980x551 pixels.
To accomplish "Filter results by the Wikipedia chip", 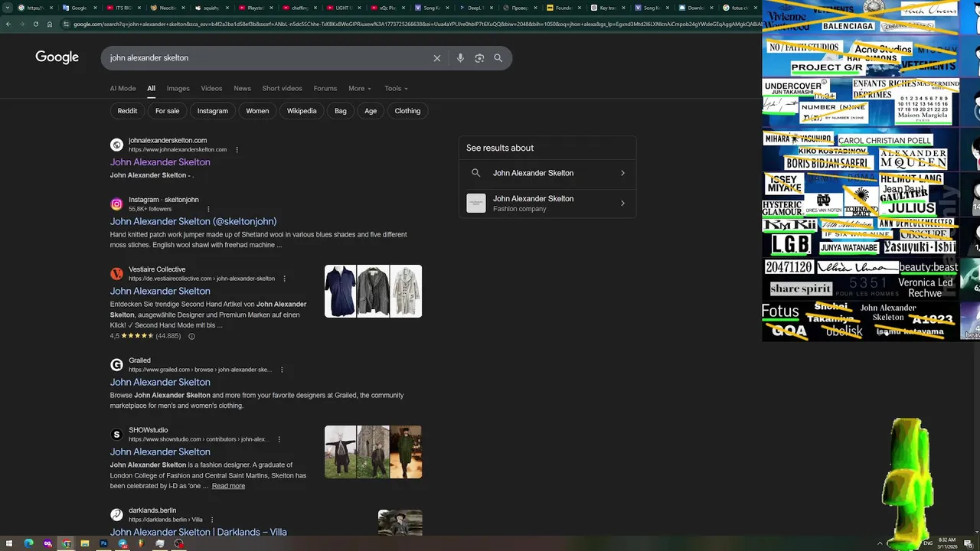I will 302,111.
